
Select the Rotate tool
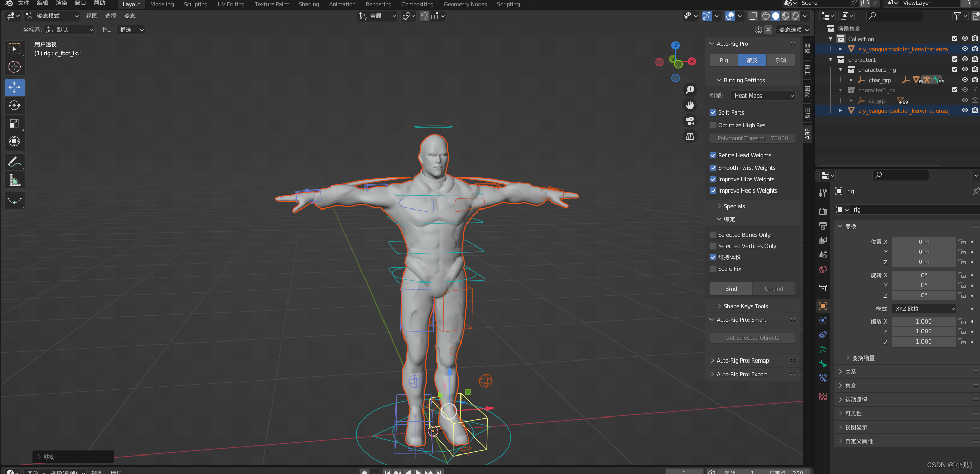[14, 105]
